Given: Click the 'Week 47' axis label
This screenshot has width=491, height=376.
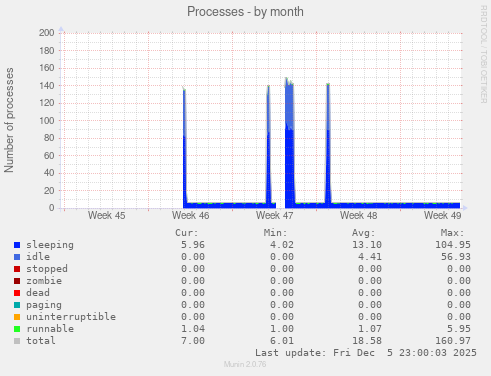Looking at the screenshot, I should pyautogui.click(x=275, y=215).
